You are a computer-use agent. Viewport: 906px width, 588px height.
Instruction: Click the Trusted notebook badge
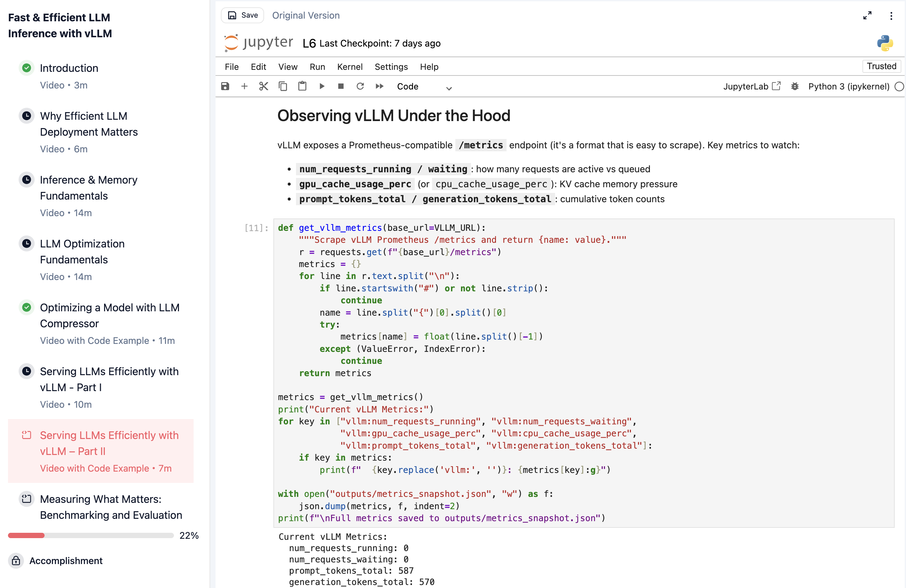(881, 66)
